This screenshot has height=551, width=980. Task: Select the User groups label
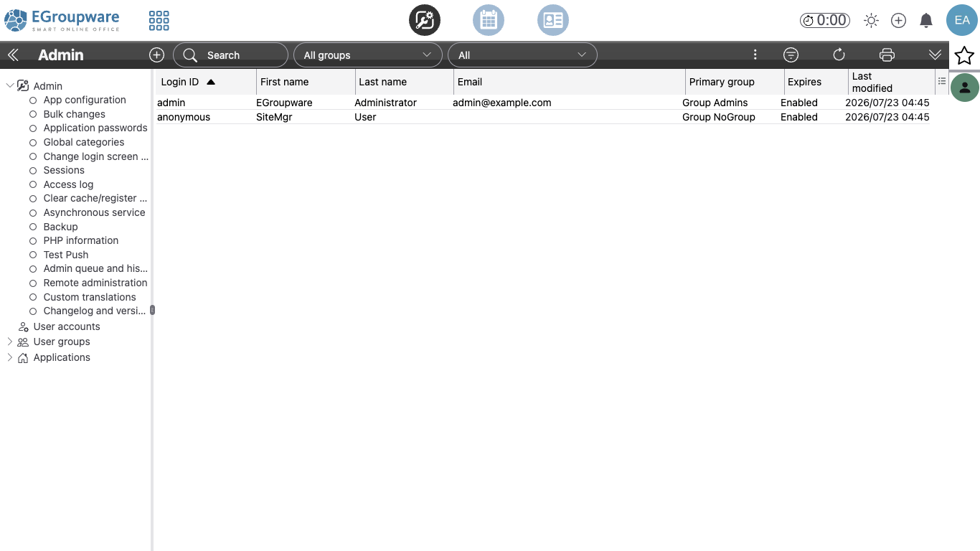click(x=62, y=342)
